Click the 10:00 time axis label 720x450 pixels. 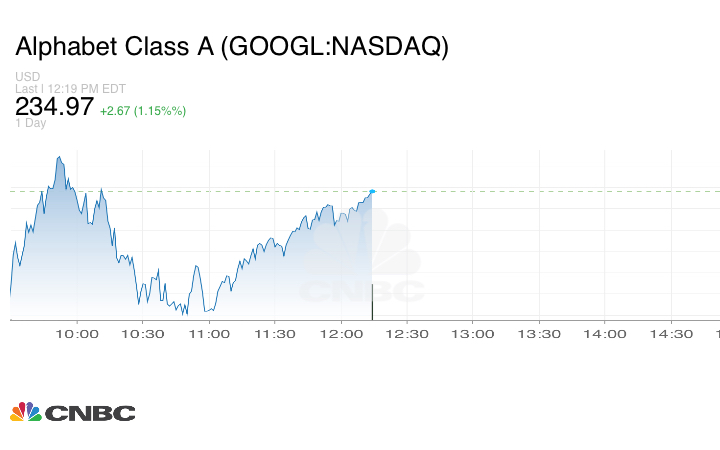coord(77,334)
